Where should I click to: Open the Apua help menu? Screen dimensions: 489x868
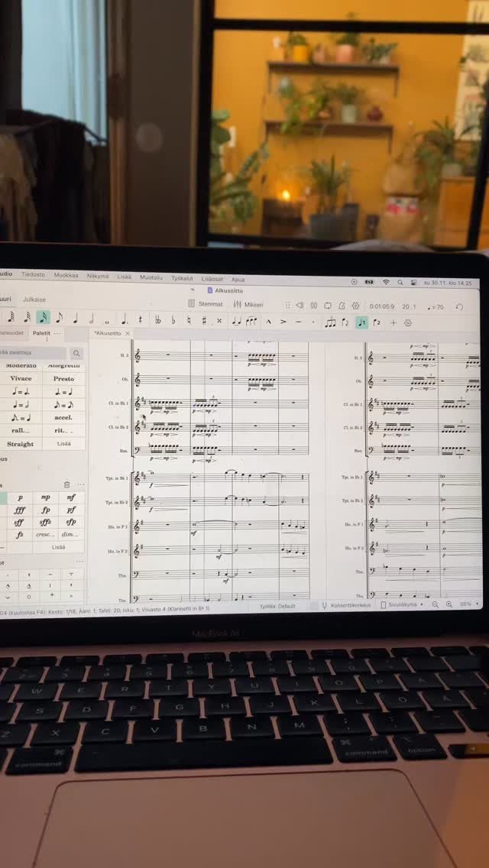(x=238, y=280)
